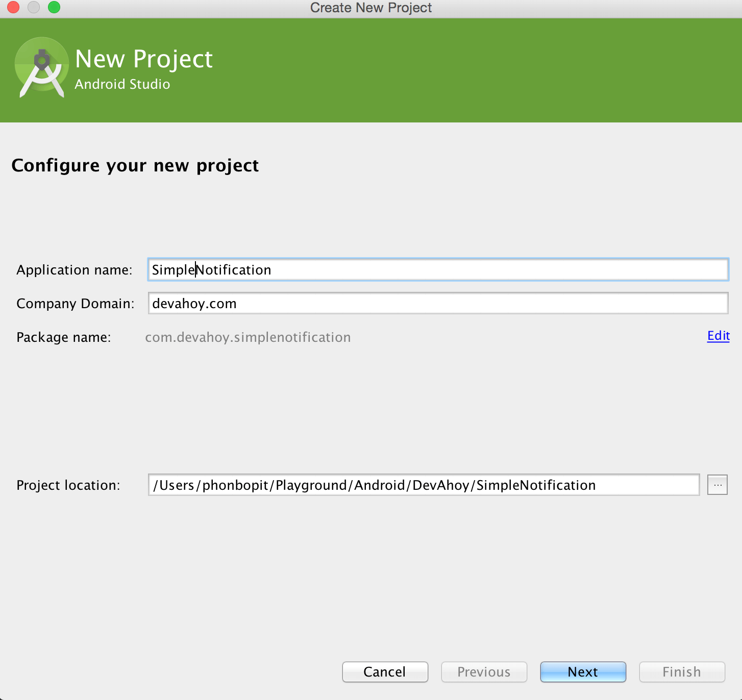The image size is (742, 700).
Task: Close the Create New Project window
Action: tap(13, 7)
